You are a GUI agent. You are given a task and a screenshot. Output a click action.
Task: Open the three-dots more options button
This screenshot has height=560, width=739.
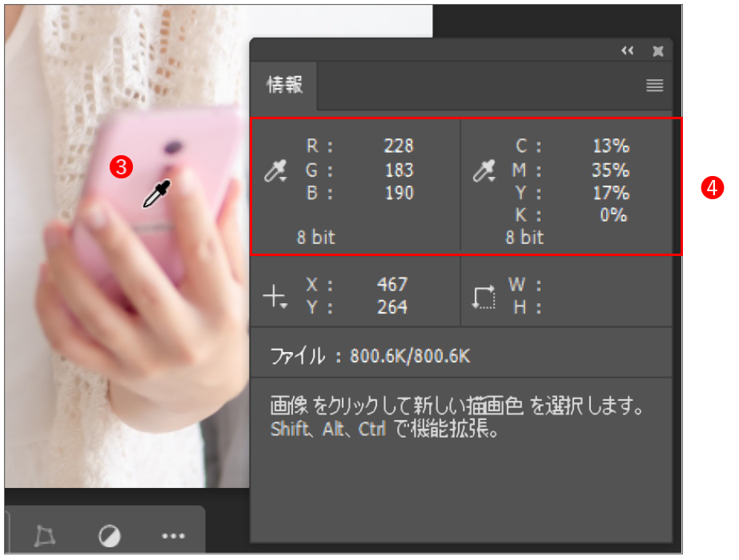[173, 535]
